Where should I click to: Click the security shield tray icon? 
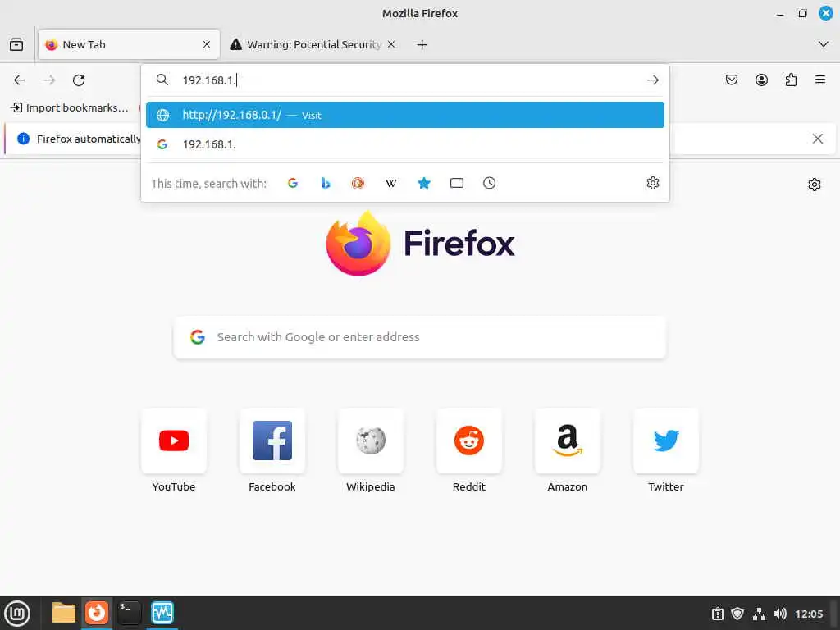pos(737,614)
